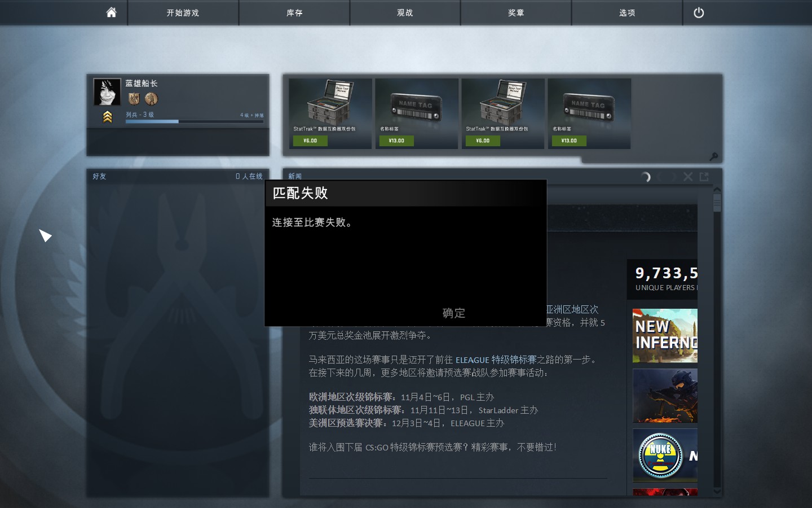
Task: Confirm the dialog with 确定
Action: (454, 313)
